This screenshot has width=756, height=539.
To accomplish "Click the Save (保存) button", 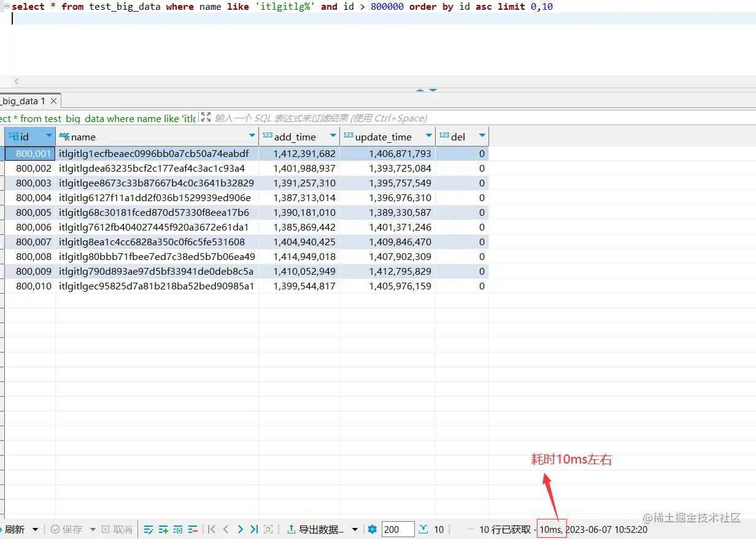I will pos(67,530).
